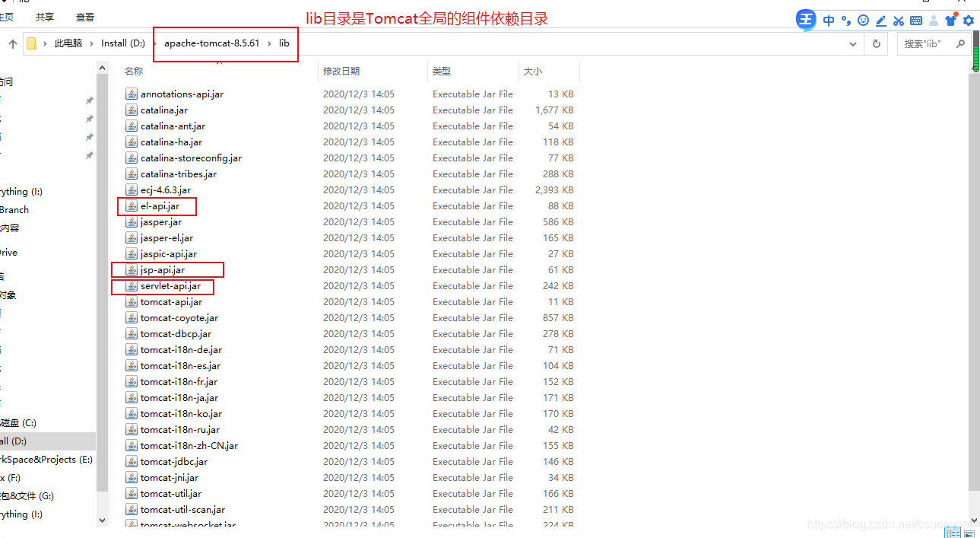Sort by the 类型 column header
This screenshot has height=538, width=980.
coord(442,71)
